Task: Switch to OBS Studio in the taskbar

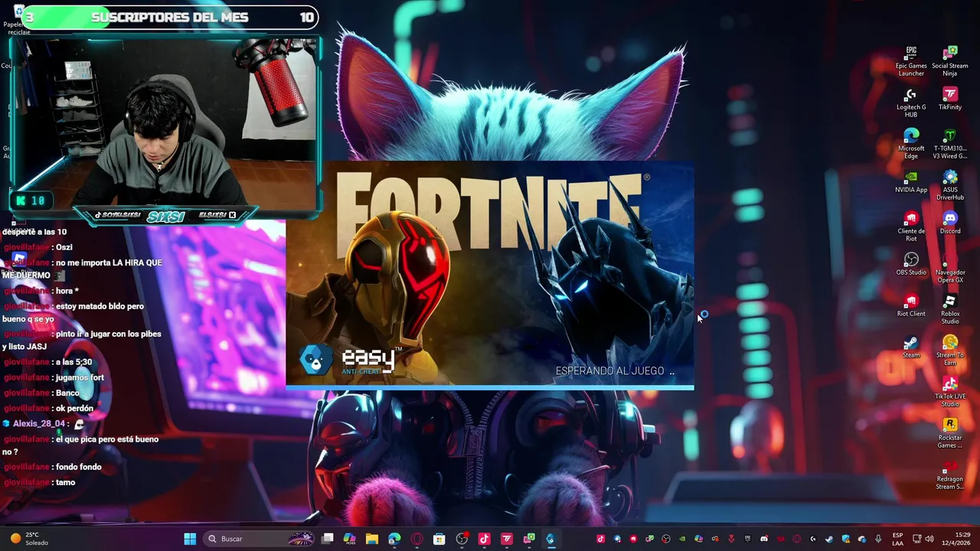Action: tap(462, 539)
